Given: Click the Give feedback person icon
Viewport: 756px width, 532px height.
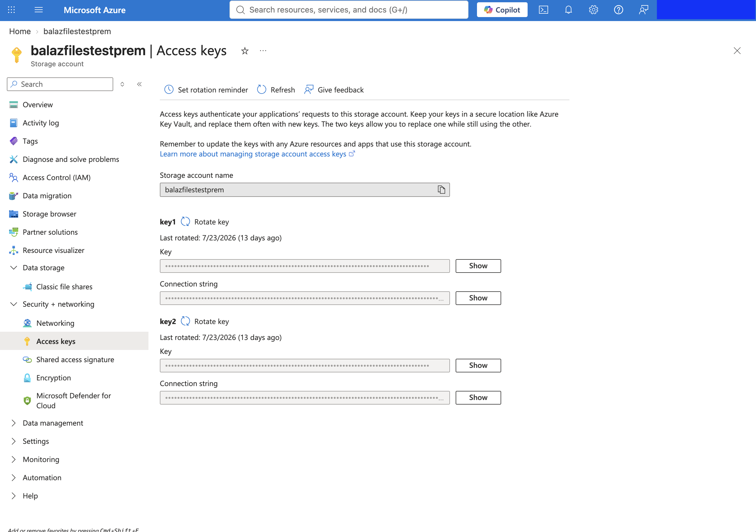Looking at the screenshot, I should (309, 90).
